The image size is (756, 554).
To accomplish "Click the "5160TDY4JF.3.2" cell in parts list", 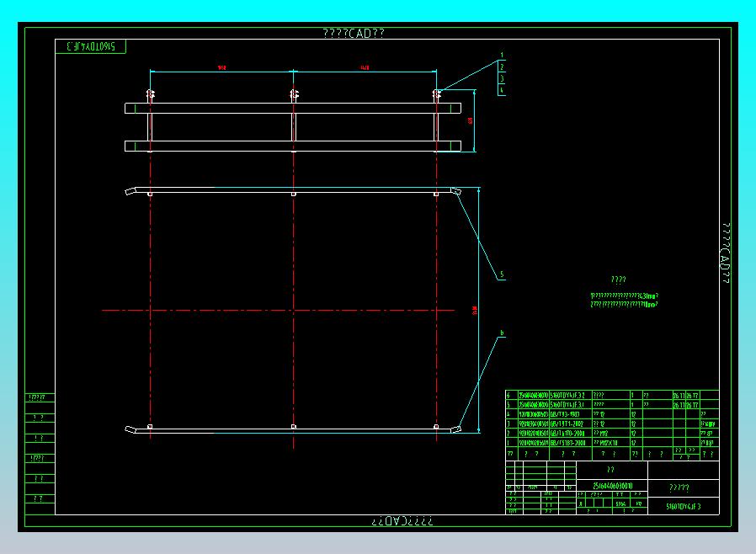I will [x=571, y=396].
